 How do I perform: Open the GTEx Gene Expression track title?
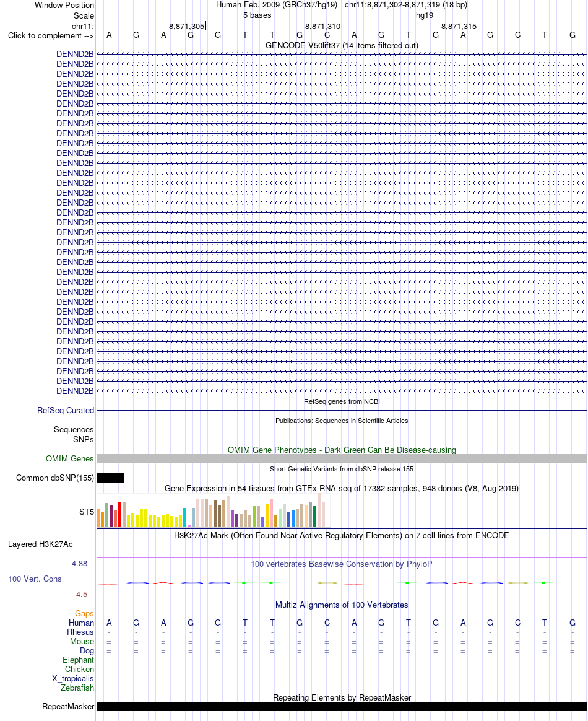click(x=342, y=488)
